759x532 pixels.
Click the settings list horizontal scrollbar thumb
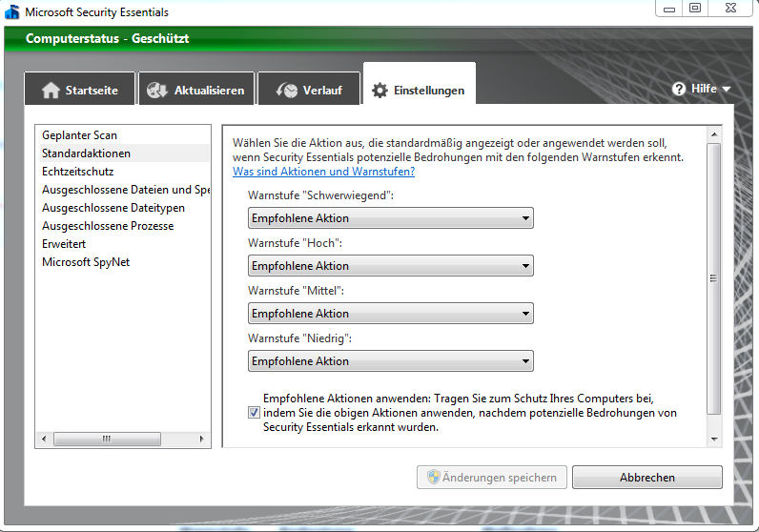[107, 440]
